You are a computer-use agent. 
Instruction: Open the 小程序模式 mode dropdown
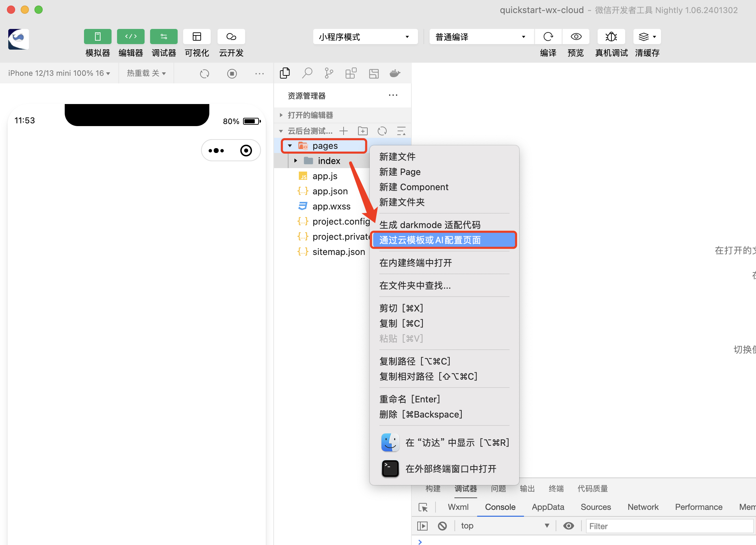pos(365,37)
